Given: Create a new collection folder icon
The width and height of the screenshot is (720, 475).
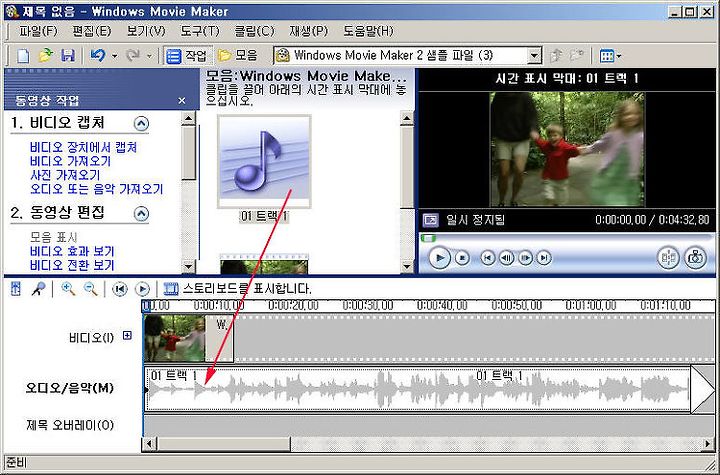Looking at the screenshot, I should (576, 56).
